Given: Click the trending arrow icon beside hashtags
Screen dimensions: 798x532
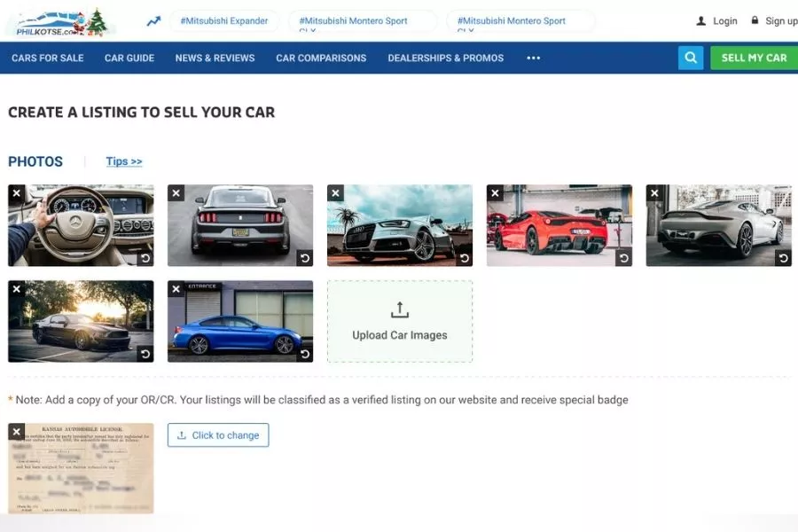Looking at the screenshot, I should point(153,20).
